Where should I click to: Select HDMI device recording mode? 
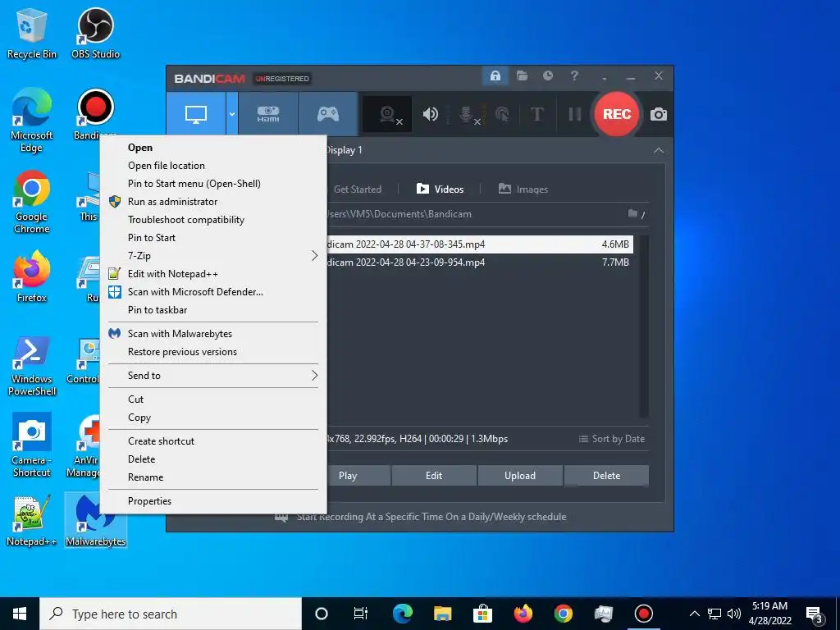(268, 114)
